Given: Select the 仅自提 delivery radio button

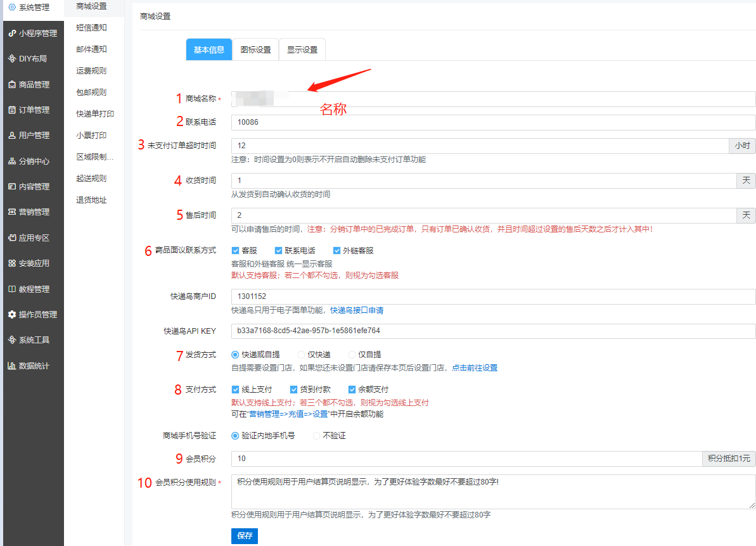Looking at the screenshot, I should (x=352, y=355).
